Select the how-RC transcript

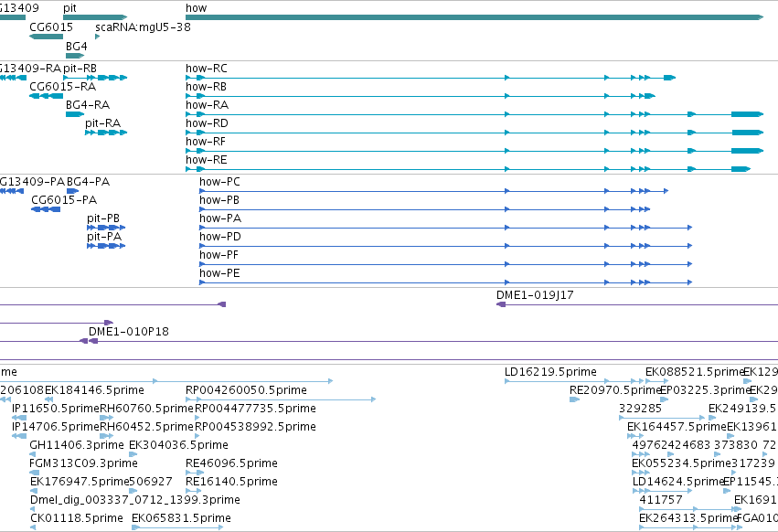click(431, 78)
